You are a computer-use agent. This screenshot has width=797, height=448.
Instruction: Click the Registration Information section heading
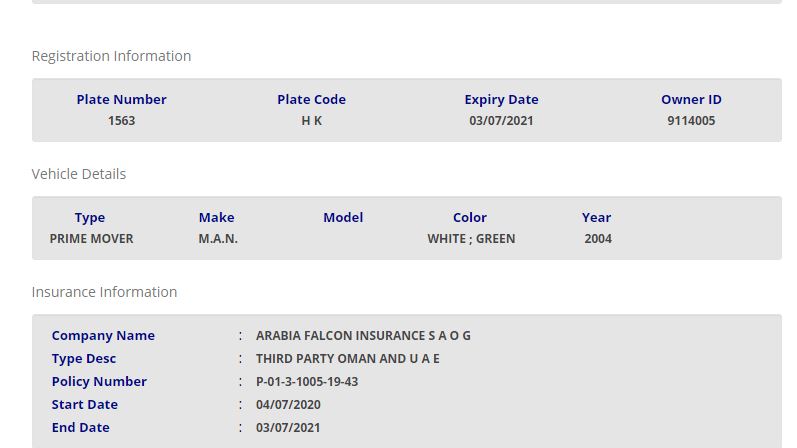click(x=111, y=56)
